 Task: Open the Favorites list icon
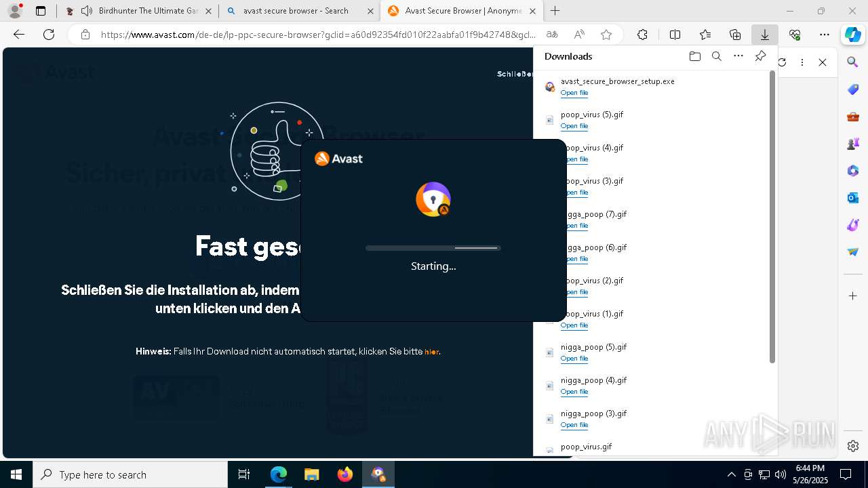[x=705, y=35]
